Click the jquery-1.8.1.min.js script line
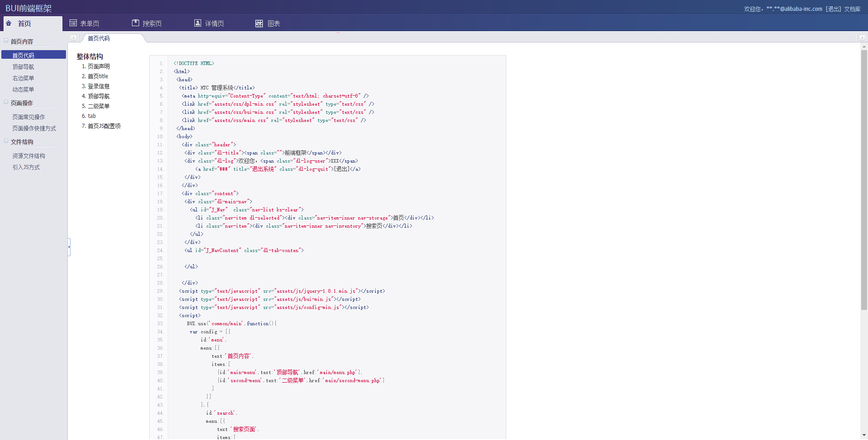 click(282, 291)
